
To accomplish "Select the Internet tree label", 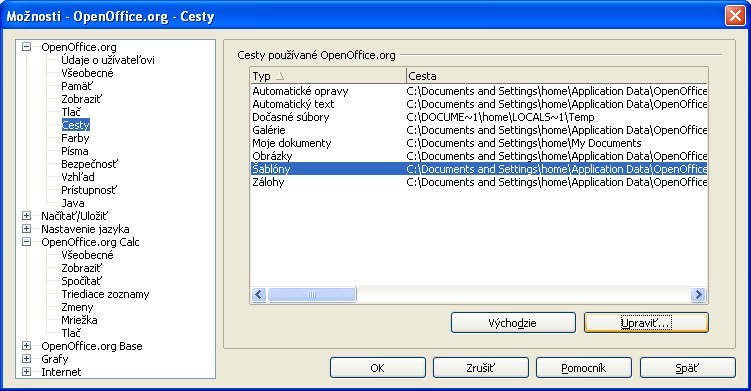I will (x=61, y=372).
